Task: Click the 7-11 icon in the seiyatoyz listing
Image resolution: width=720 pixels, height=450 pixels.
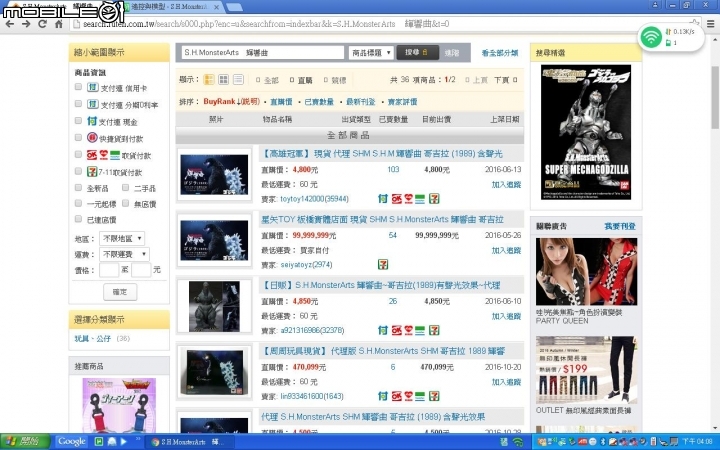Action: [383, 264]
